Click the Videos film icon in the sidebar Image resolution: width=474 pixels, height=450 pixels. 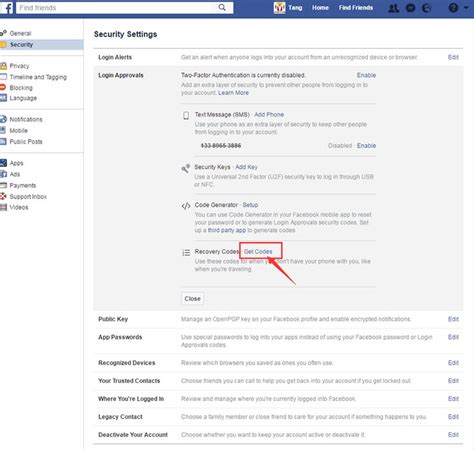pos(3,207)
